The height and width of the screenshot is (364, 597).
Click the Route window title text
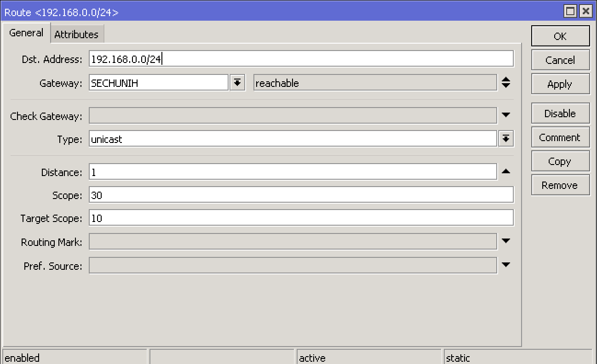pos(61,12)
